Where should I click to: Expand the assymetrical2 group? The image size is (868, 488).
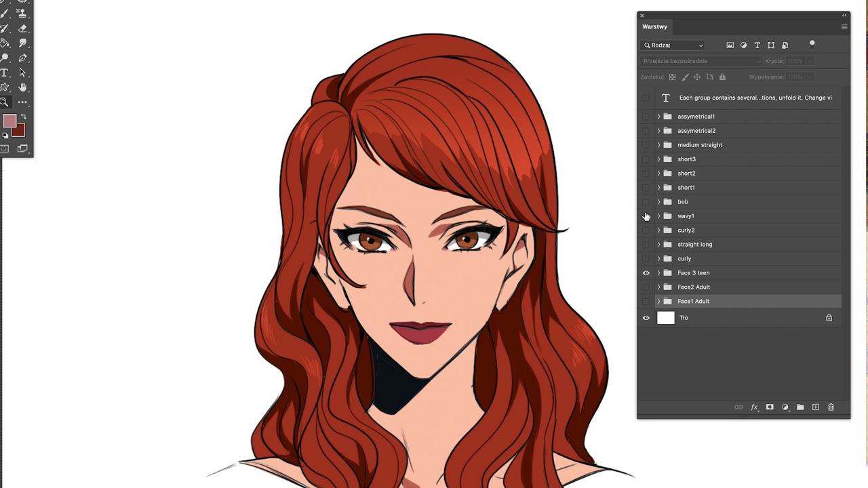(x=658, y=131)
